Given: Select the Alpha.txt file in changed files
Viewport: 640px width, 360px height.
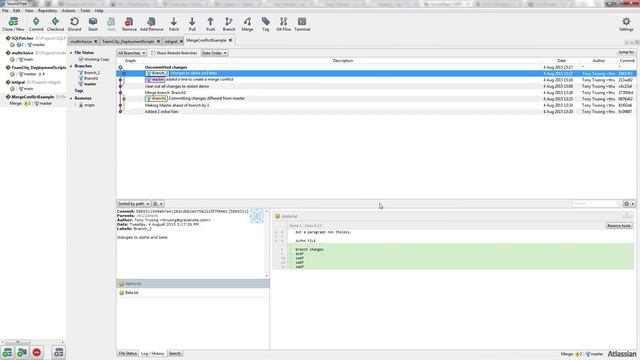Looking at the screenshot, I should pos(193,284).
